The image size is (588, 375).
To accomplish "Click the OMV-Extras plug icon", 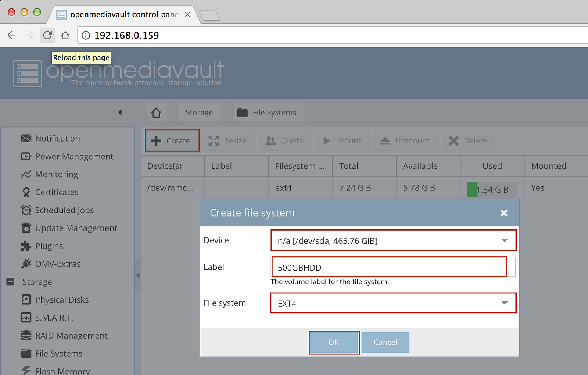I will [x=26, y=264].
